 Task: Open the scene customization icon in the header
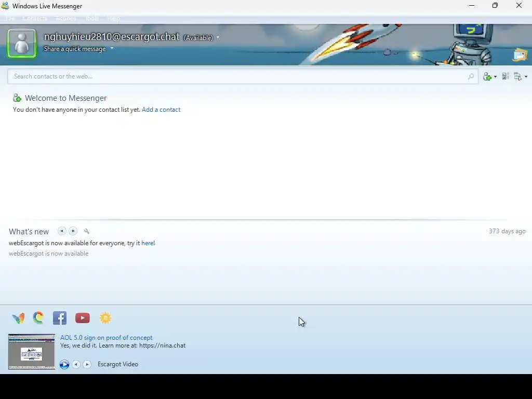coord(520,55)
